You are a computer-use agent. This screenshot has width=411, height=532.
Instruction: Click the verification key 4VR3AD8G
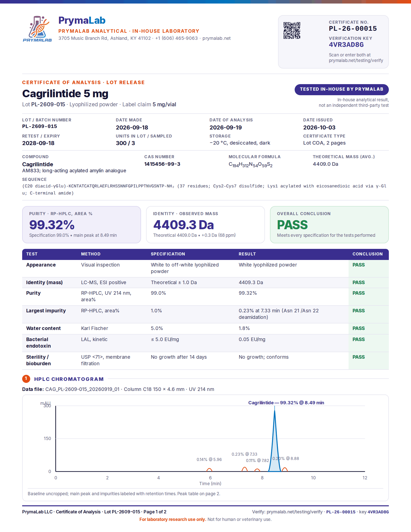(x=346, y=45)
